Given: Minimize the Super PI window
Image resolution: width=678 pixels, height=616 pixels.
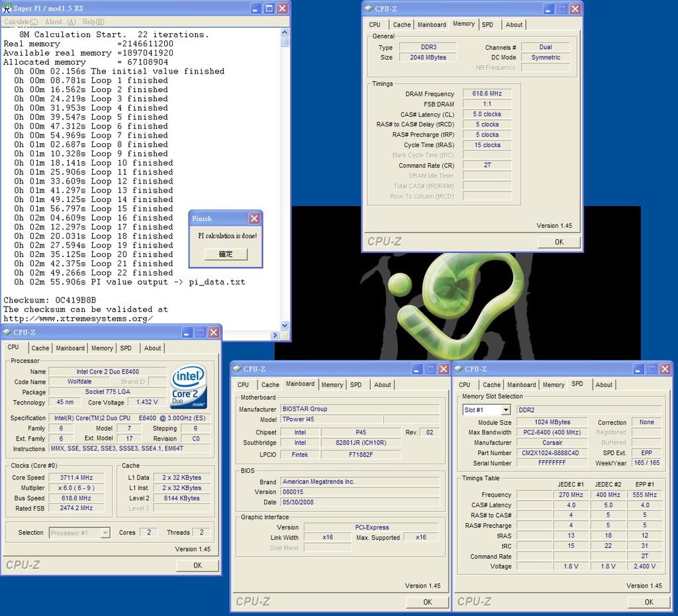Looking at the screenshot, I should [256, 9].
